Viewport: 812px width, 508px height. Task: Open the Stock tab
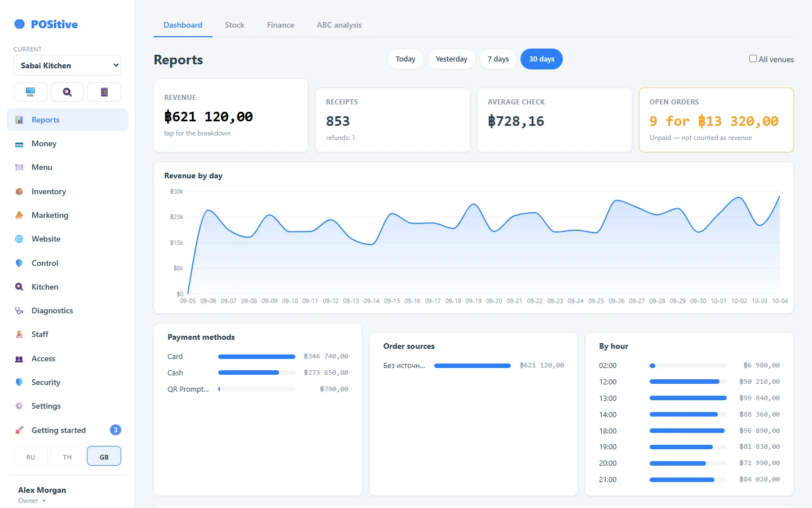point(235,25)
